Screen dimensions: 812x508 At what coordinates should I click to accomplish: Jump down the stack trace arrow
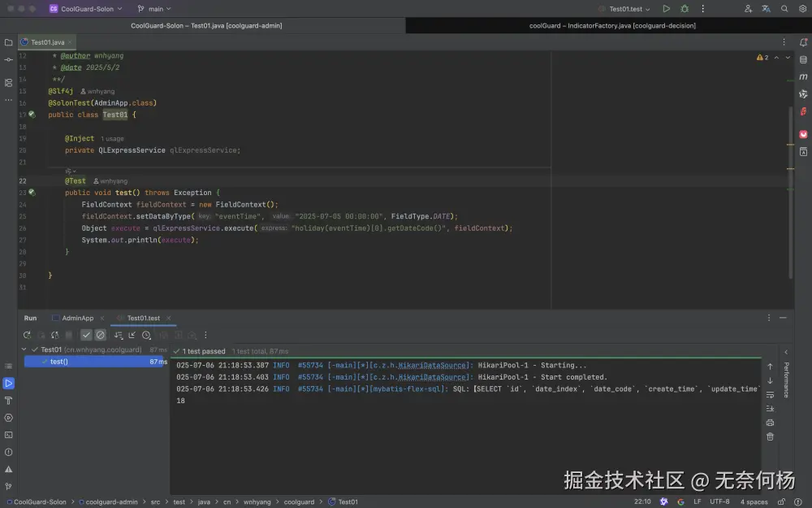(770, 380)
